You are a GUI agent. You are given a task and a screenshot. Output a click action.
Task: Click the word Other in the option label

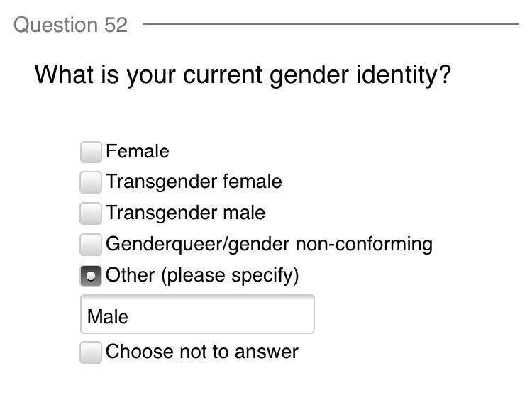130,275
